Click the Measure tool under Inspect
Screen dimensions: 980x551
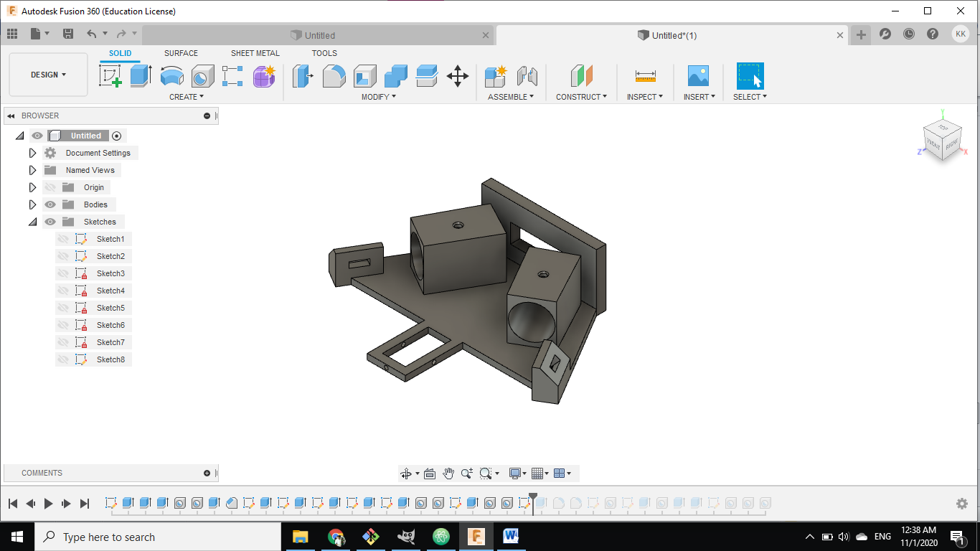coord(645,75)
